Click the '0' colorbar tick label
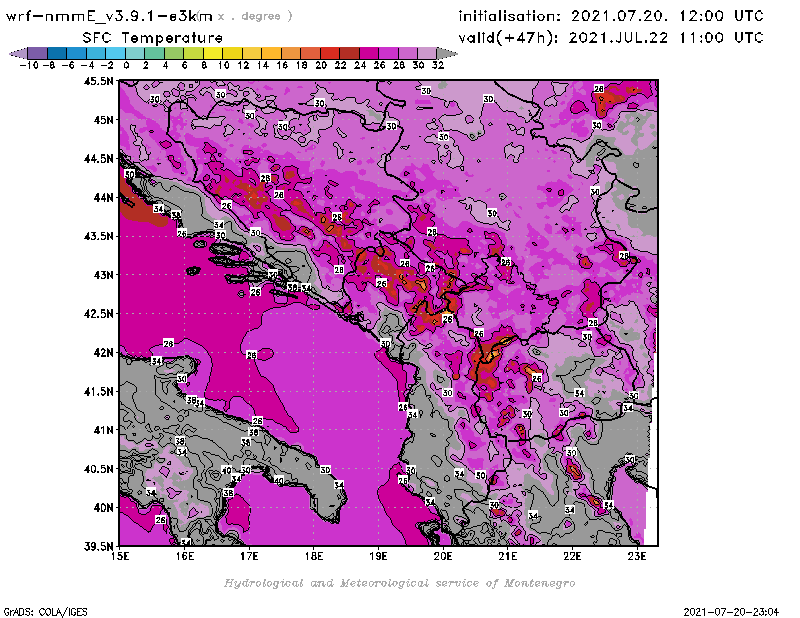Viewport: 800px width, 618px height. 126,65
